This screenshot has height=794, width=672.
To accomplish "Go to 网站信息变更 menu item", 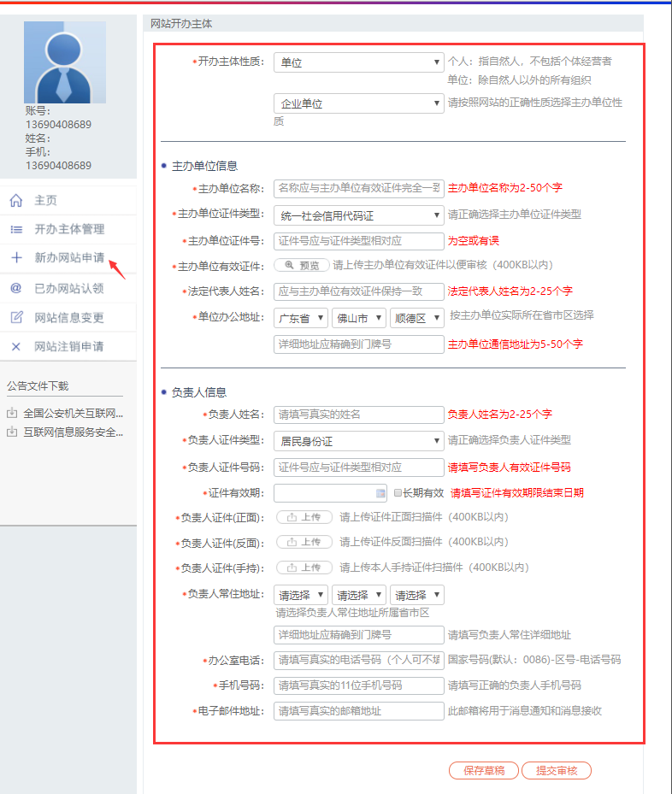I will 68,318.
